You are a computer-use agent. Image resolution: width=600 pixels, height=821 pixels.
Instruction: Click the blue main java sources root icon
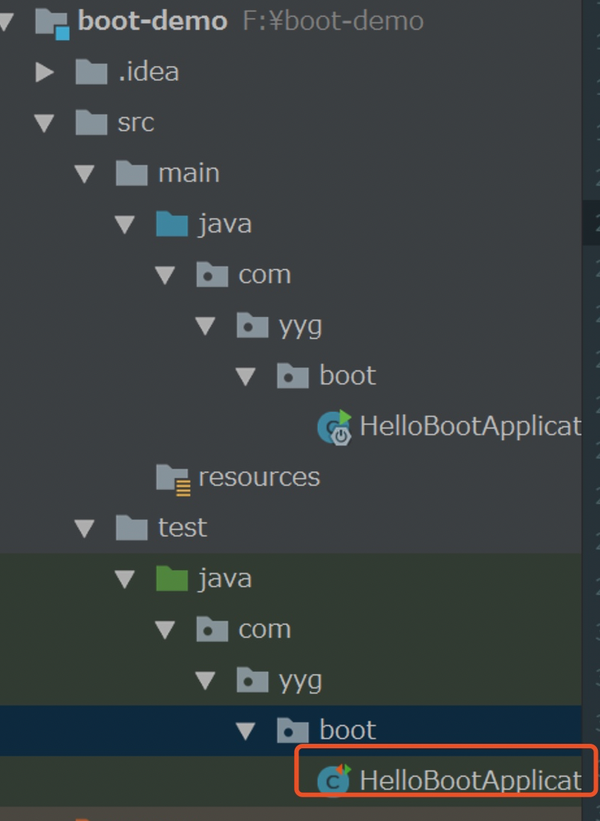click(x=171, y=223)
